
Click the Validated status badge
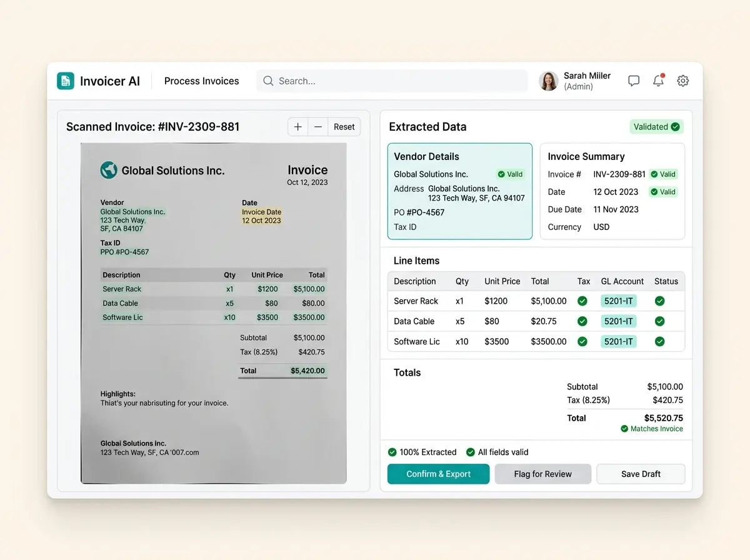tap(656, 127)
